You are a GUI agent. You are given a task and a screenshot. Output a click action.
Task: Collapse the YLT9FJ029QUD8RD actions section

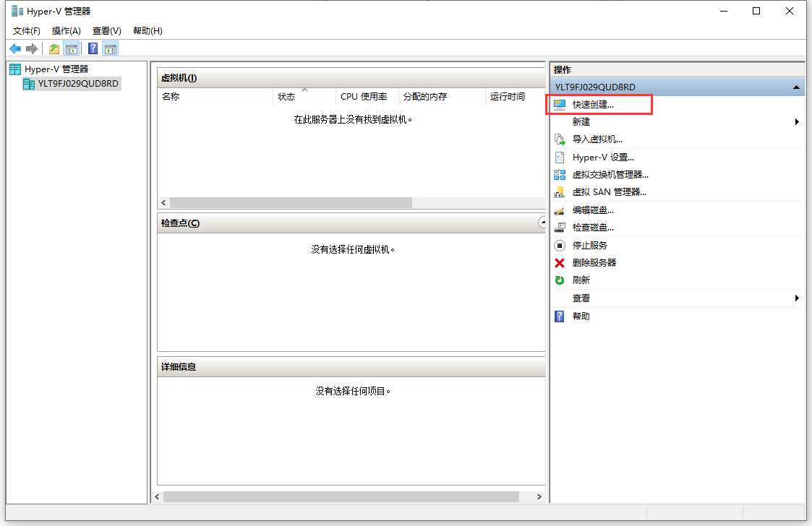(x=796, y=87)
